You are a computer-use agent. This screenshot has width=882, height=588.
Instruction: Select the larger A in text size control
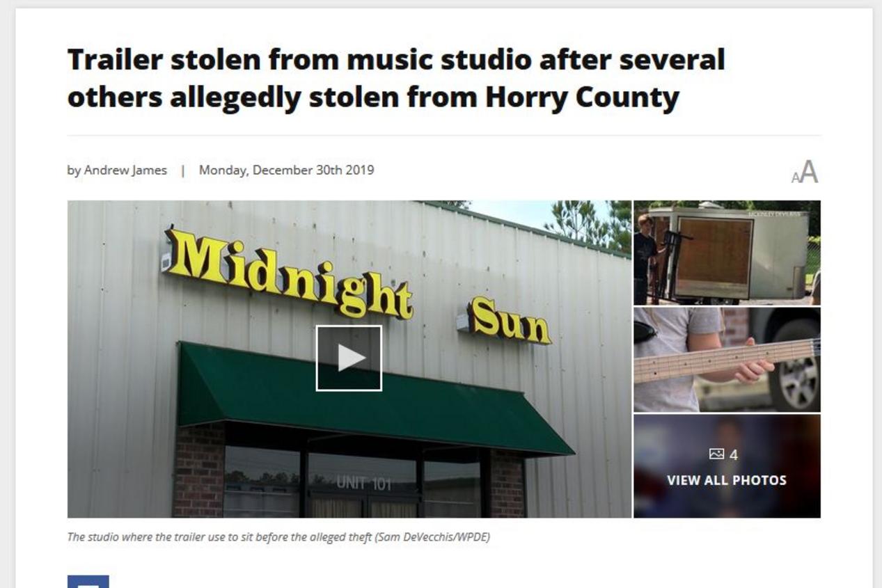[810, 171]
